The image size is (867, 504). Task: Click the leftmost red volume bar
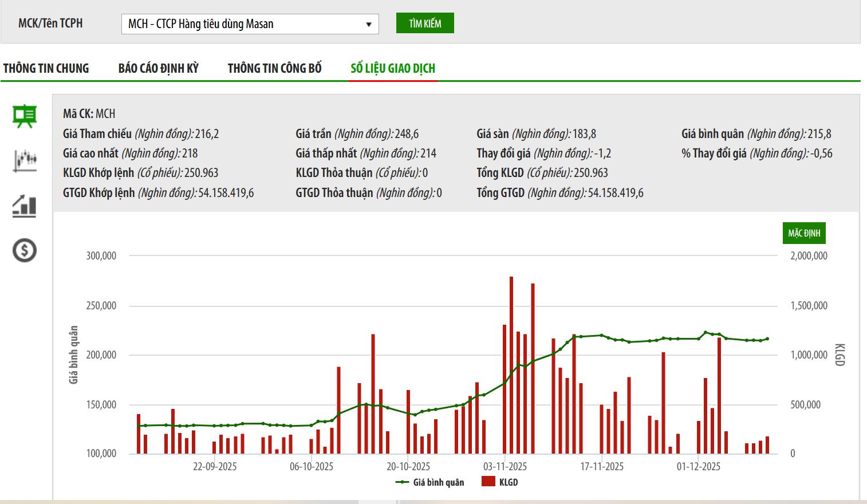click(139, 434)
